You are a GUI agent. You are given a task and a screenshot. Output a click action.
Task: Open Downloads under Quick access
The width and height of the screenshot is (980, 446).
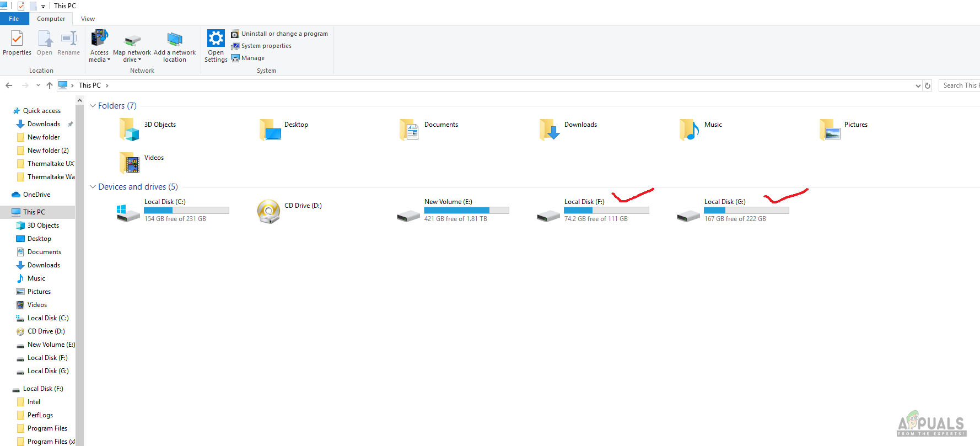pos(44,124)
